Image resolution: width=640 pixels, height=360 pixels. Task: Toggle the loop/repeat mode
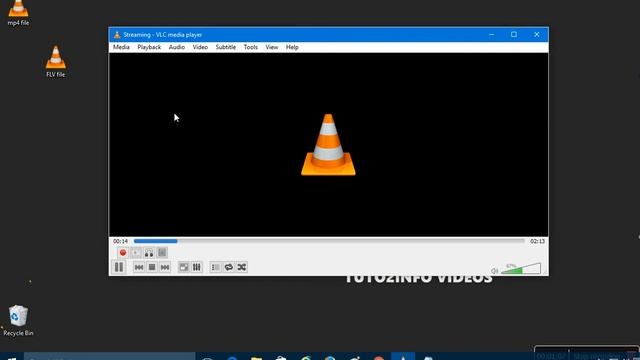(x=229, y=267)
